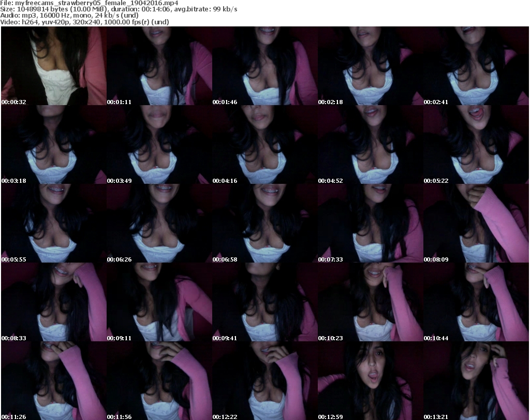Select the thumbnail stamped 00:09:41

point(265,302)
